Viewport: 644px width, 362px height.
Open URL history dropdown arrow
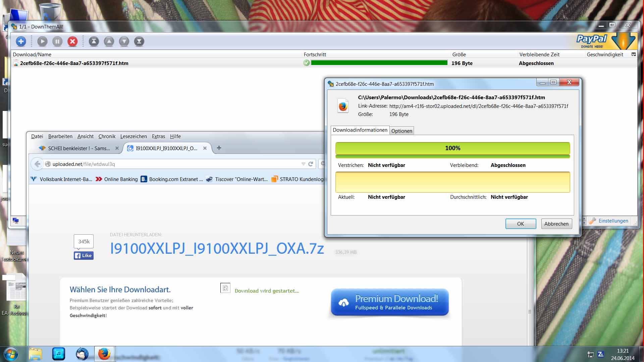point(303,164)
